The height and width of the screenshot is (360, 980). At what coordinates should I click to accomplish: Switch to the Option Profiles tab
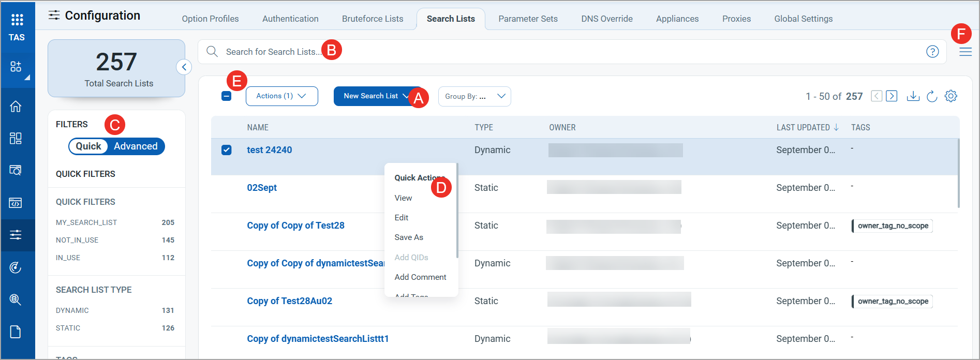[210, 19]
